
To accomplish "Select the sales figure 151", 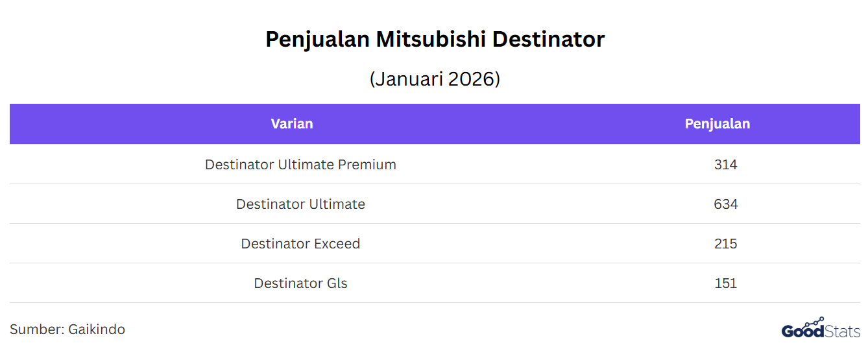I will [x=725, y=283].
